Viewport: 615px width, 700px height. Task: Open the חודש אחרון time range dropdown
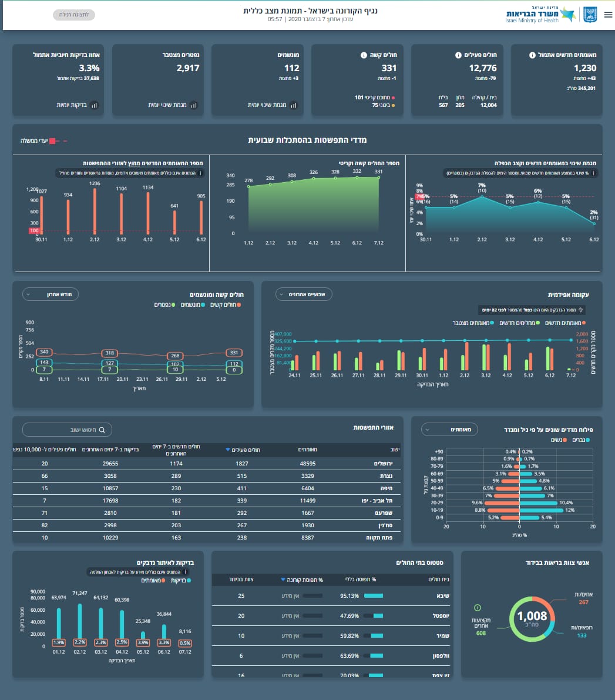(50, 294)
